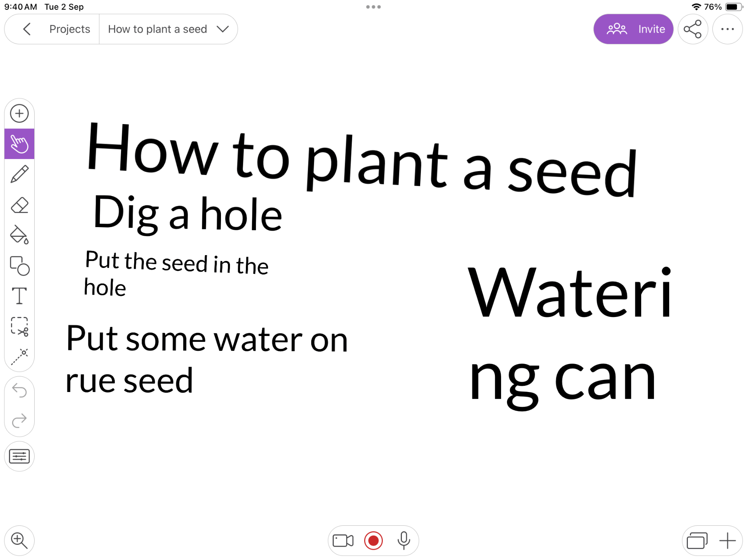Open the three-dot more options menu
The width and height of the screenshot is (747, 560).
727,29
